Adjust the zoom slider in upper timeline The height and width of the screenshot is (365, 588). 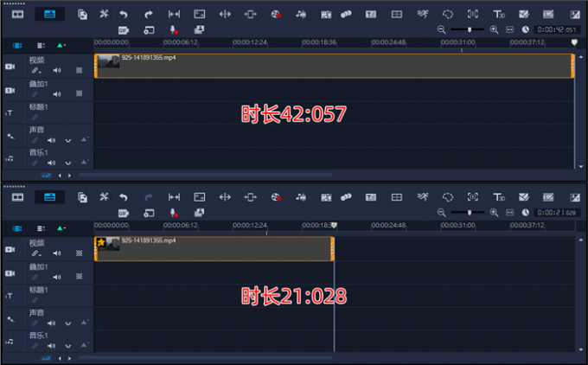pos(469,29)
